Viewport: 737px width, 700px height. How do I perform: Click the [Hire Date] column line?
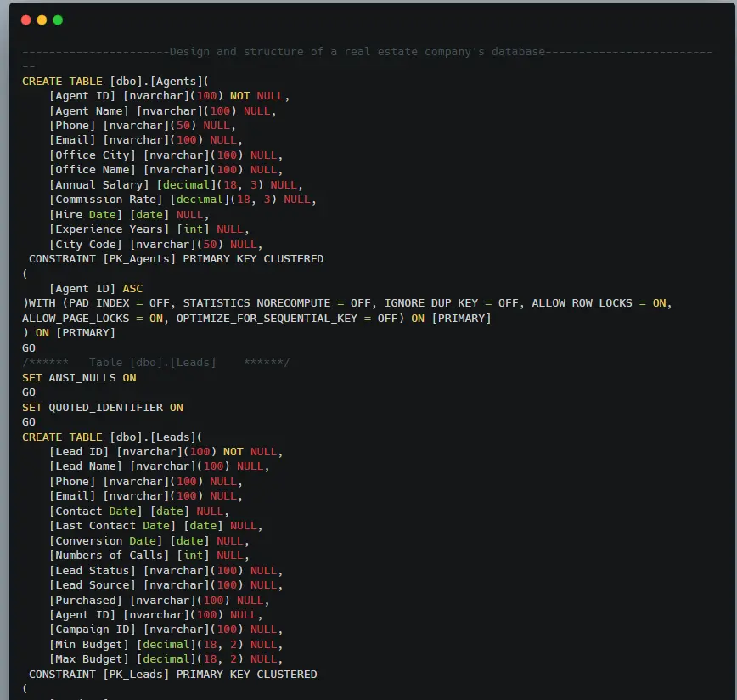128,215
